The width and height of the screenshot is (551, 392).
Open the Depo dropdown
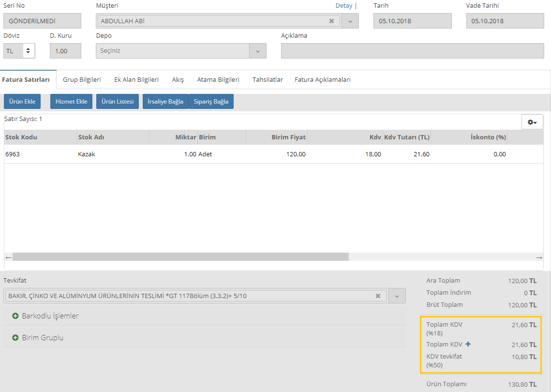click(257, 51)
